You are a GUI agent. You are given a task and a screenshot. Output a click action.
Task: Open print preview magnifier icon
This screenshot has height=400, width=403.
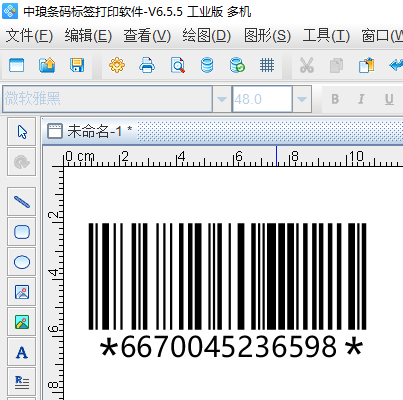(x=178, y=65)
